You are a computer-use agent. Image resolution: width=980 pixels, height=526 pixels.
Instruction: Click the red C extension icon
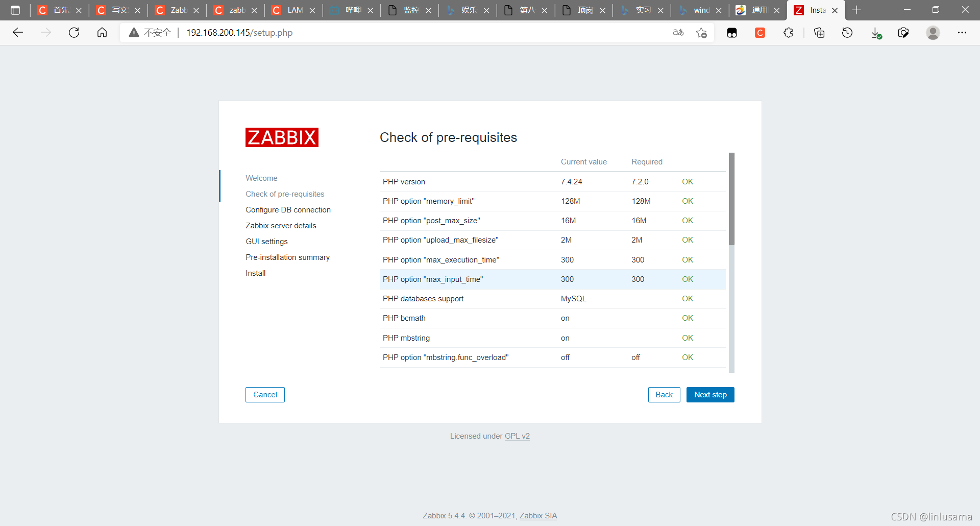[x=760, y=33]
